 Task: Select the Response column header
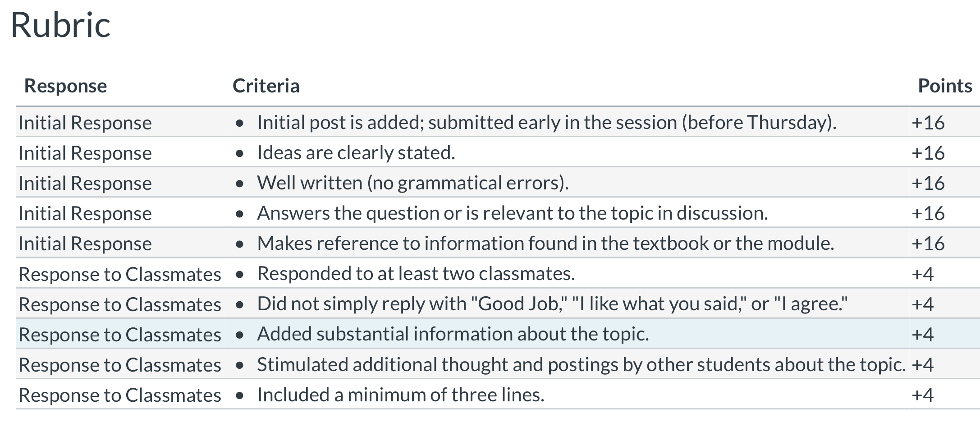(65, 86)
